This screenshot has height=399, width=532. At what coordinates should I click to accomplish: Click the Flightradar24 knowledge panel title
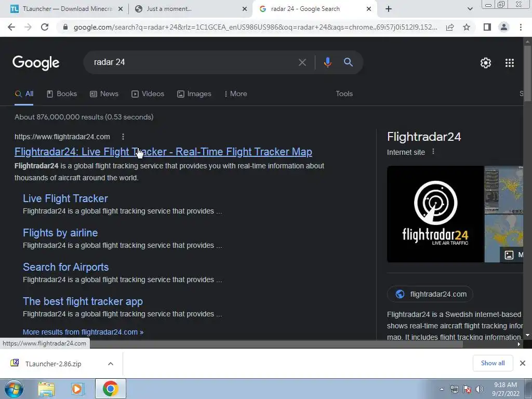click(x=424, y=137)
